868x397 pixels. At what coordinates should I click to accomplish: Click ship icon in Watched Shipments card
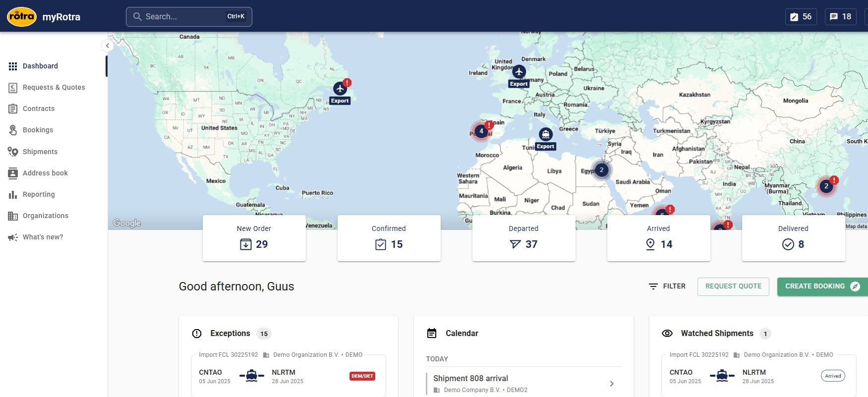coord(722,376)
